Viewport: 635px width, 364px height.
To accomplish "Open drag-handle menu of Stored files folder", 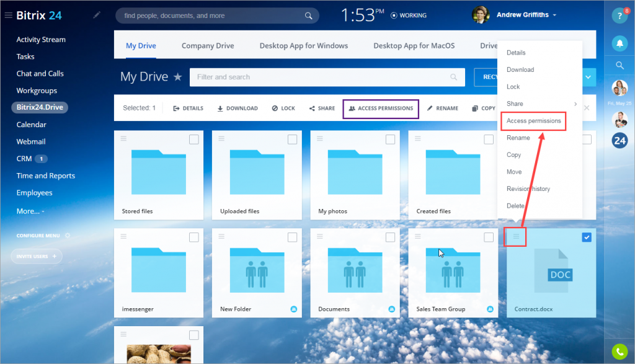I will (x=123, y=138).
